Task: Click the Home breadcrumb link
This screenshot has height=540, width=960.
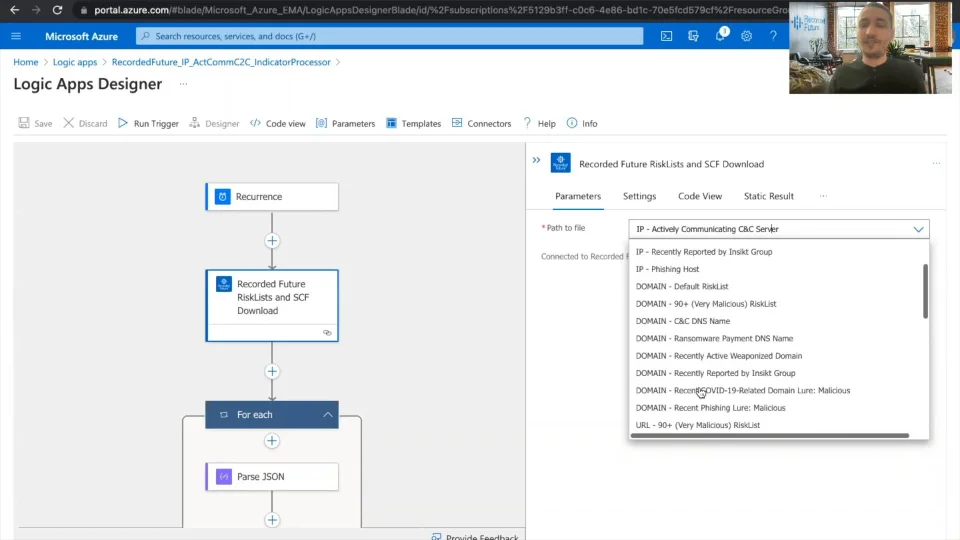Action: tap(26, 62)
